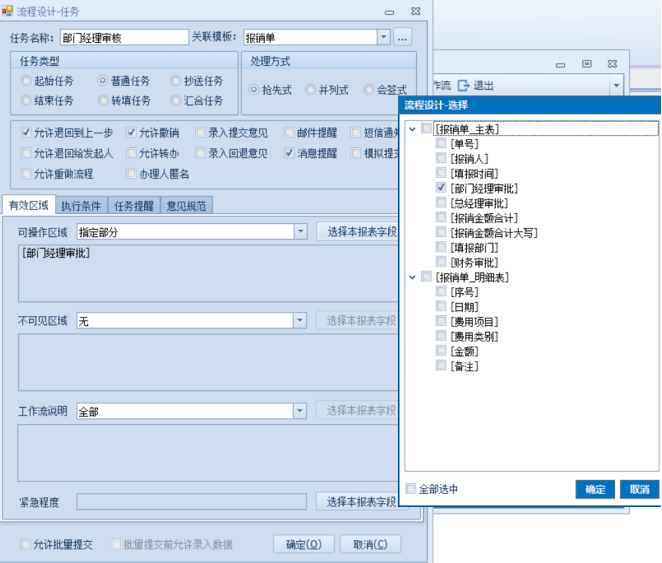The height and width of the screenshot is (563, 662).
Task: Open the 关联模板 dropdown
Action: pyautogui.click(x=383, y=37)
